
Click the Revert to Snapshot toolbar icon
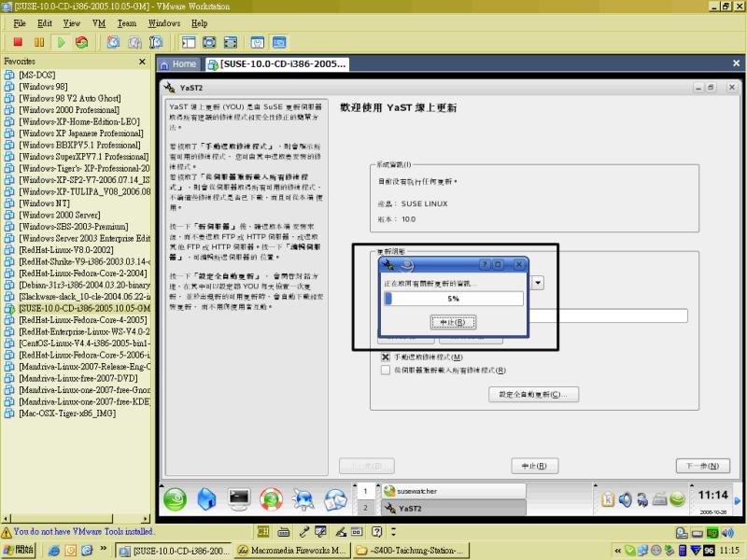(134, 42)
